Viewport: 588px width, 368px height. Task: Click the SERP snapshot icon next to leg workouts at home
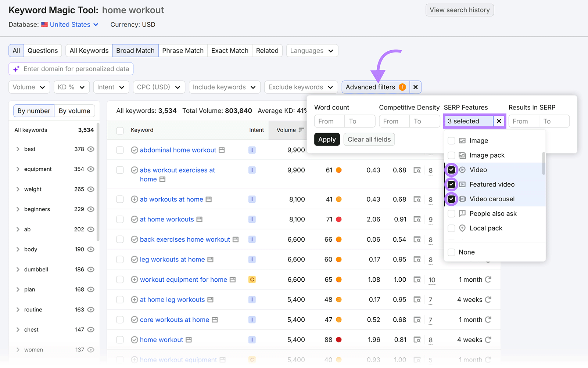coord(210,259)
